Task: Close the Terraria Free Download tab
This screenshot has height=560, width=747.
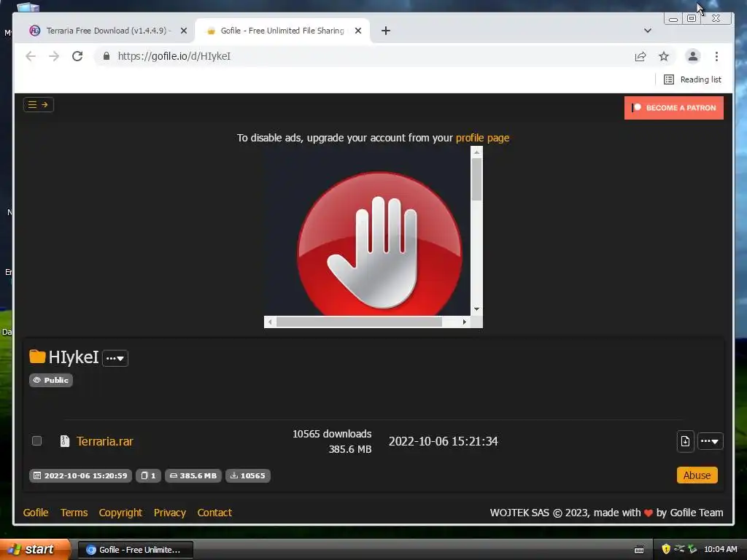Action: 183,31
